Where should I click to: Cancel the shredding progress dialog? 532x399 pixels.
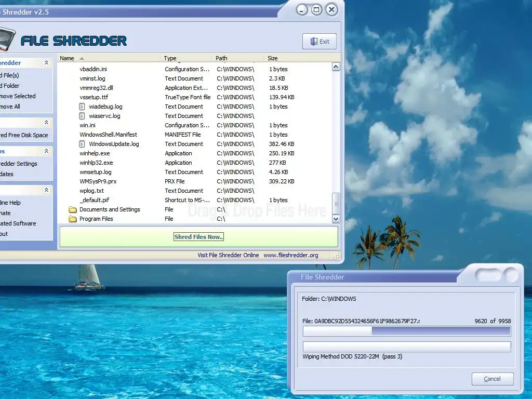click(493, 379)
